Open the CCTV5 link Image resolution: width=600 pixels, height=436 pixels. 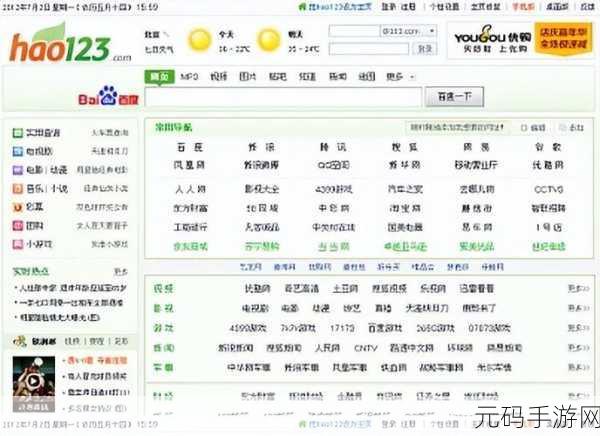(548, 189)
